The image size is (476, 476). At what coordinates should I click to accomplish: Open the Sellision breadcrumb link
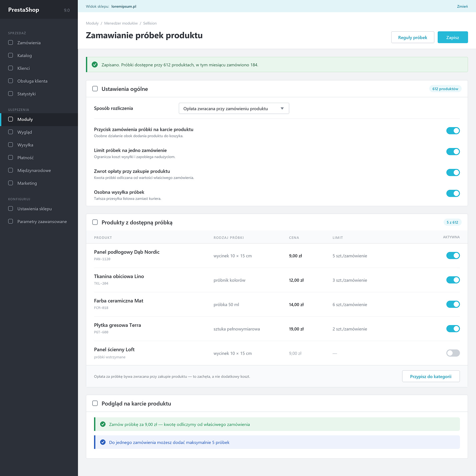[x=150, y=23]
